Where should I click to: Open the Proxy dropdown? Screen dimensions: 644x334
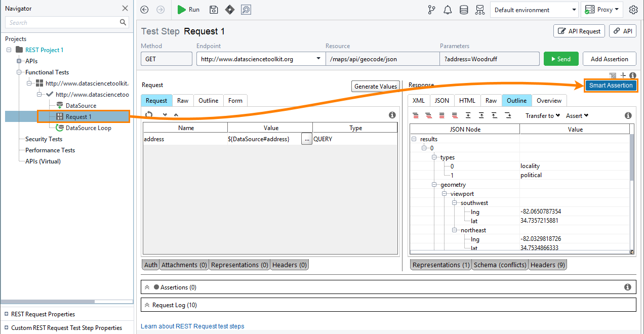pos(602,10)
